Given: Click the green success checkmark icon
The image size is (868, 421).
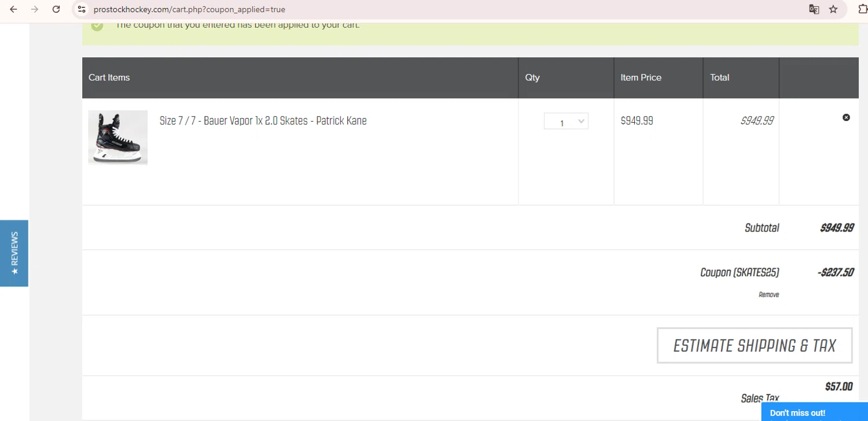Looking at the screenshot, I should tap(97, 25).
